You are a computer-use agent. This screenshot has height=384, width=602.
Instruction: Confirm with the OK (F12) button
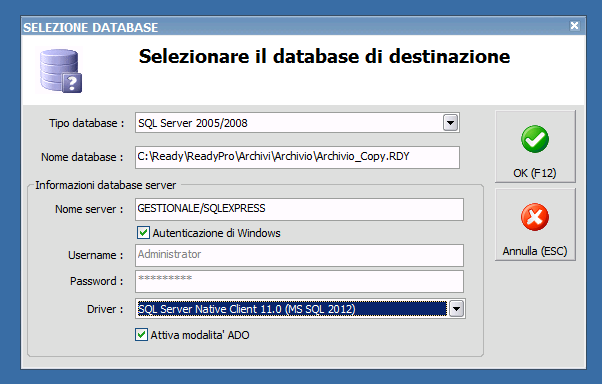535,146
